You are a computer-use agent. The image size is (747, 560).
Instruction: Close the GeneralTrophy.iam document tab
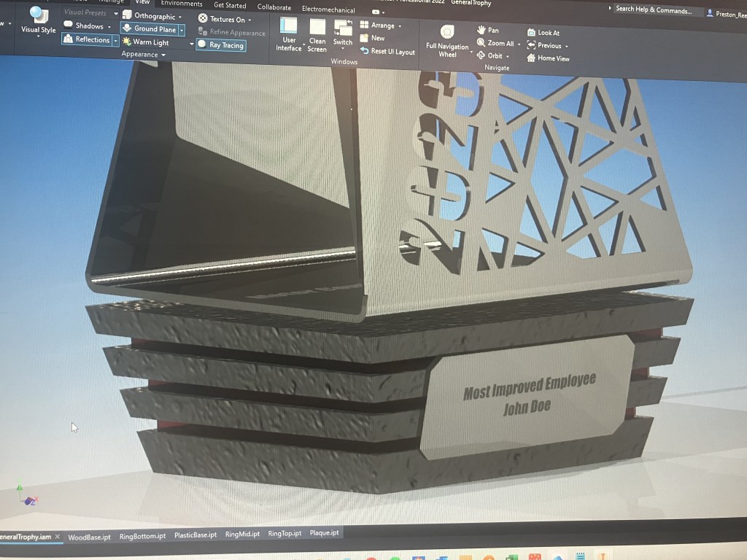[x=58, y=537]
